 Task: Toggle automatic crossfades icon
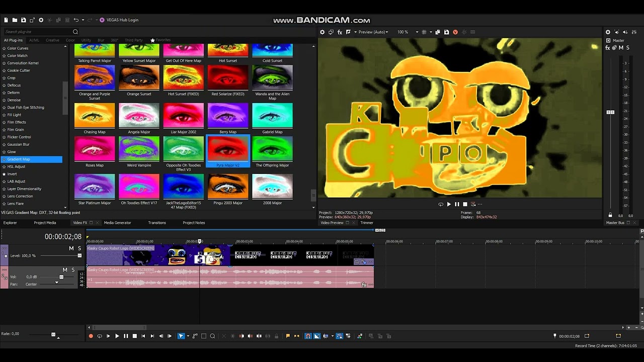tap(316, 336)
